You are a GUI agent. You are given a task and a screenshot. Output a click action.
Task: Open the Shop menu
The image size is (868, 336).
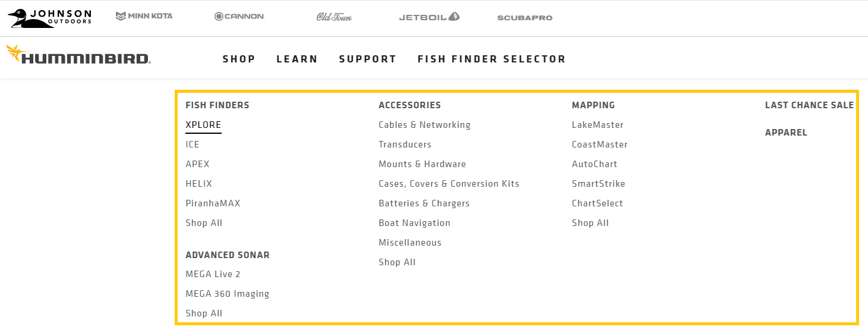[x=239, y=59]
